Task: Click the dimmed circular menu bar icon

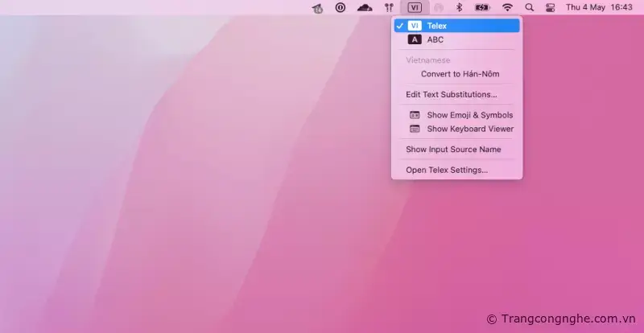Action: [438, 7]
